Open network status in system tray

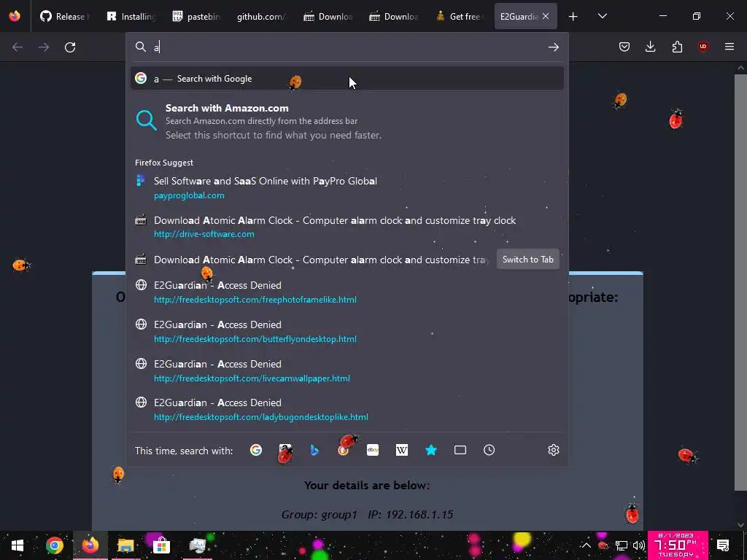(x=622, y=545)
